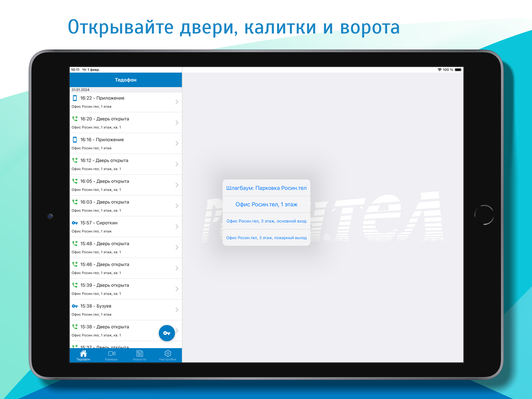Click key icon of 15:57 Сироткин entry

[x=75, y=223]
